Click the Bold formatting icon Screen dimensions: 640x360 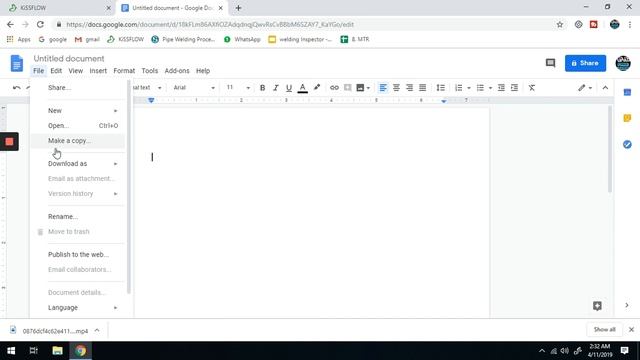(262, 88)
